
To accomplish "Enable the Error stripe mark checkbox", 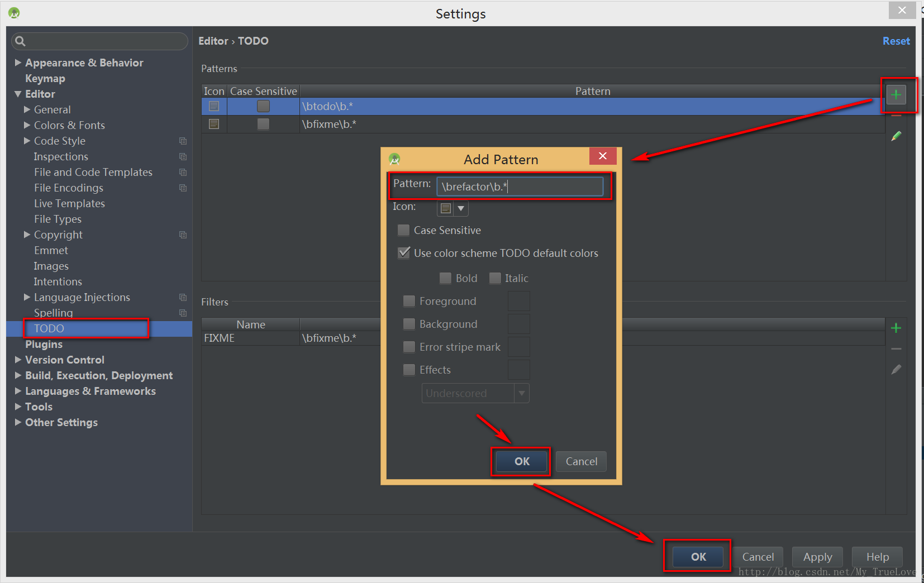I will pos(409,347).
